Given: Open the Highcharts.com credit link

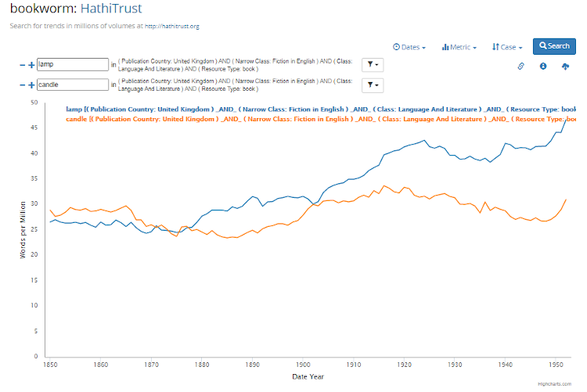Looking at the screenshot, I should pos(554,383).
